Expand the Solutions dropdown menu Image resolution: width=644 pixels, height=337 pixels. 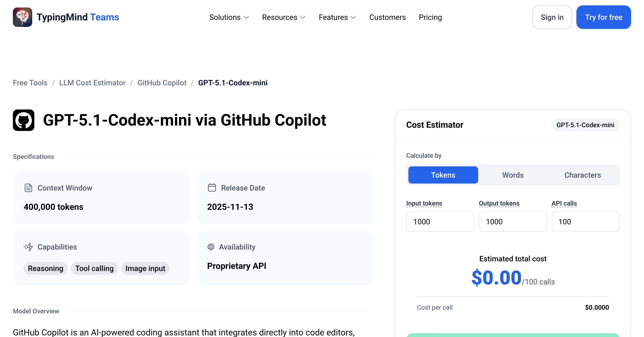point(229,17)
